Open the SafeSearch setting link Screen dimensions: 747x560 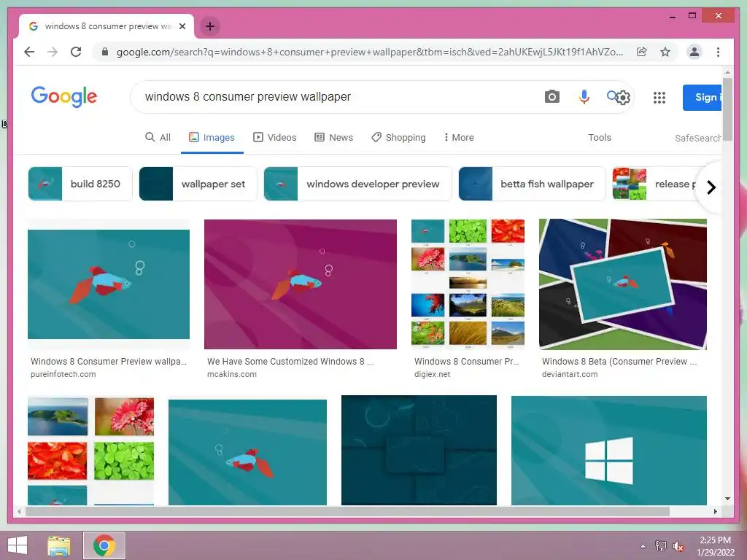click(x=698, y=138)
